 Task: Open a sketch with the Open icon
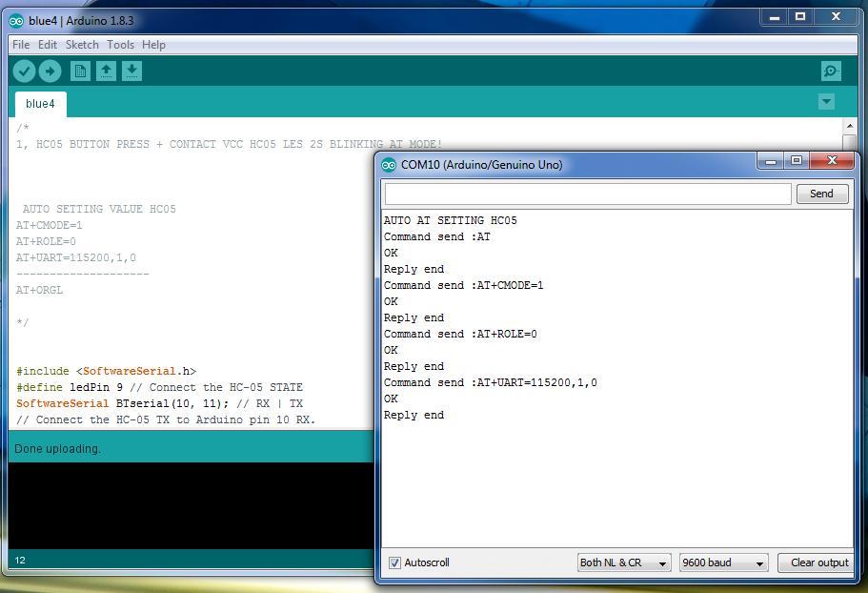pos(107,71)
